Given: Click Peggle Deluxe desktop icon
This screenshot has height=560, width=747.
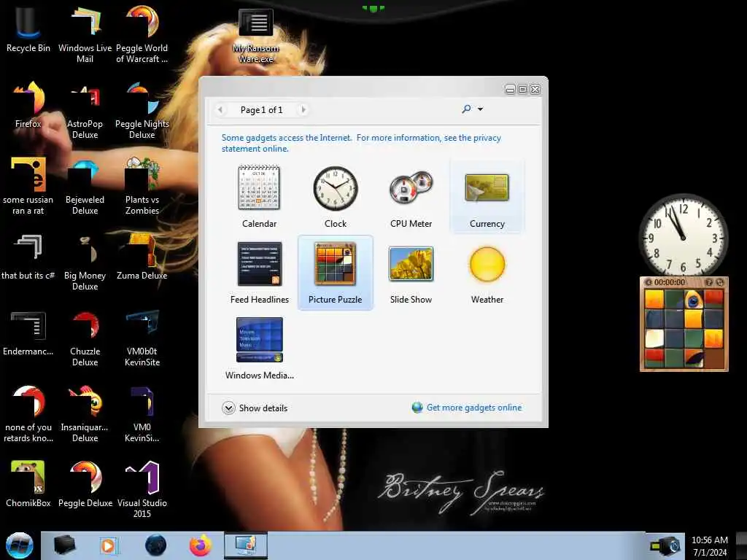Looking at the screenshot, I should 85,484.
